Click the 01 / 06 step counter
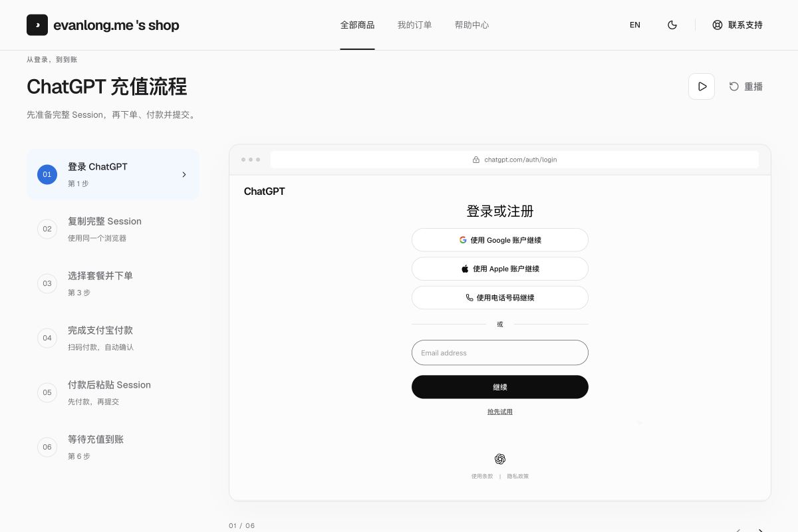This screenshot has width=798, height=532. coord(241,525)
